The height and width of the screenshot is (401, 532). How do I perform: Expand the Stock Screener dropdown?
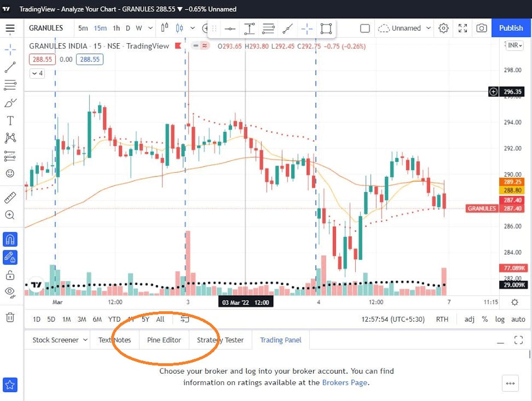click(85, 340)
